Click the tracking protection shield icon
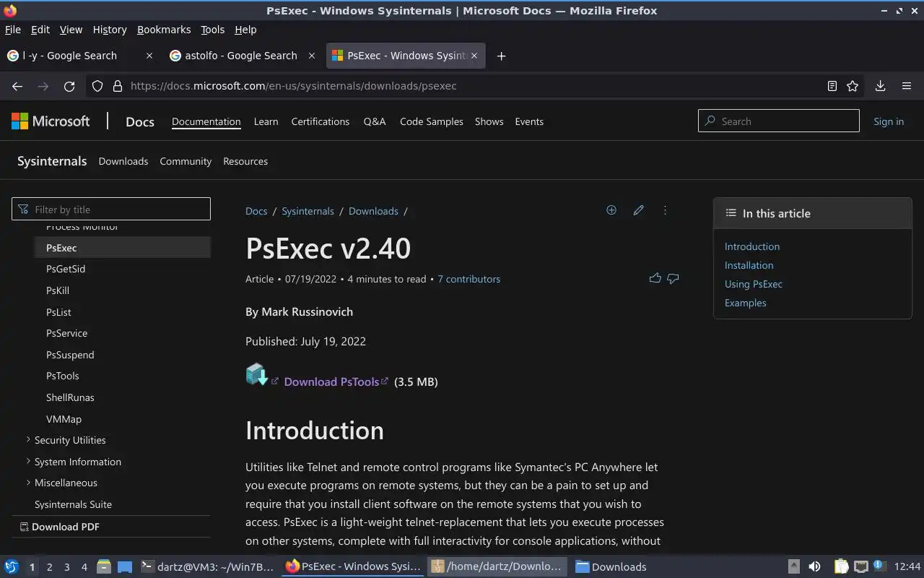Screen dimensions: 924x578 pyautogui.click(x=98, y=86)
